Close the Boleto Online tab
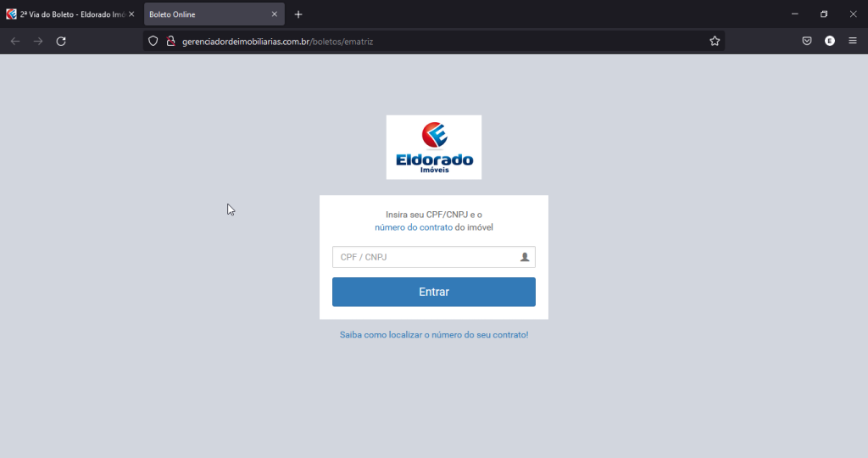This screenshot has height=458, width=868. pos(274,14)
